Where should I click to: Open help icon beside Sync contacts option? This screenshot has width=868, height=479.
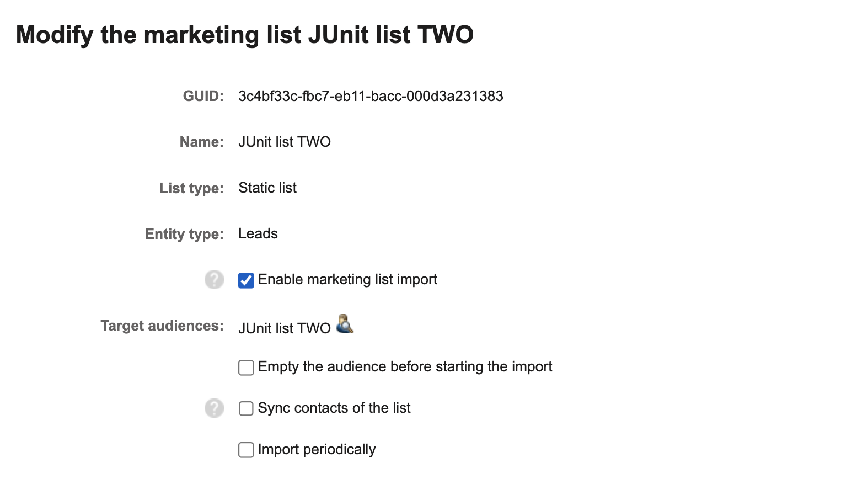214,408
